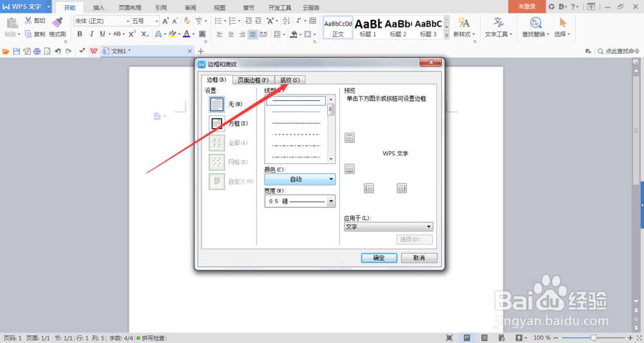Viewport: 644px width, 343px height.
Task: Increase font size with A+ icon
Action: click(166, 21)
